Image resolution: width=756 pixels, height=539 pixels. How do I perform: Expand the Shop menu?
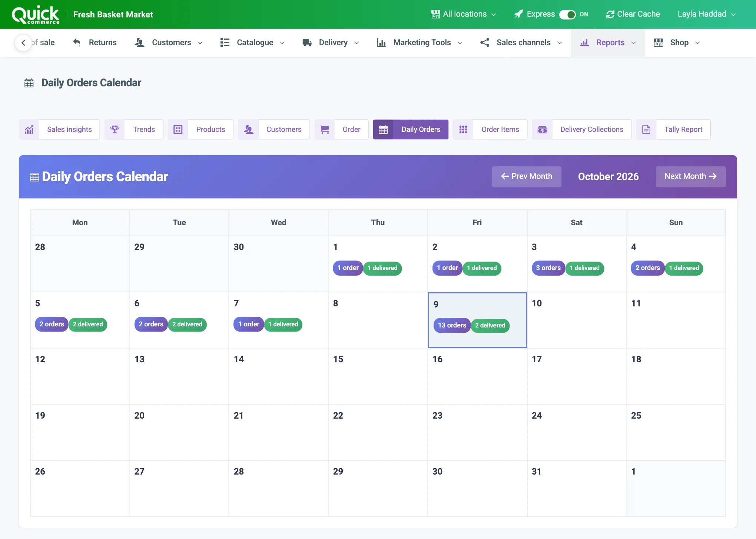point(677,43)
